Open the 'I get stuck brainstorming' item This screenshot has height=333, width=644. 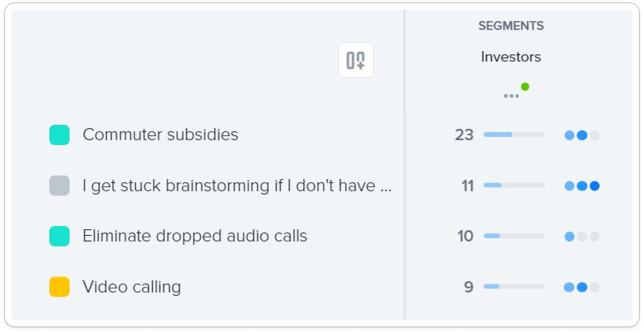coord(237,186)
